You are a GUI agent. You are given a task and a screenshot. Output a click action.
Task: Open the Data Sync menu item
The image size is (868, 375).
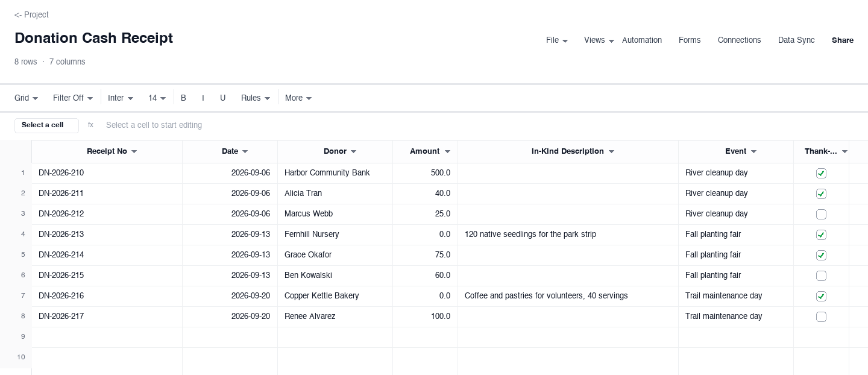click(796, 40)
